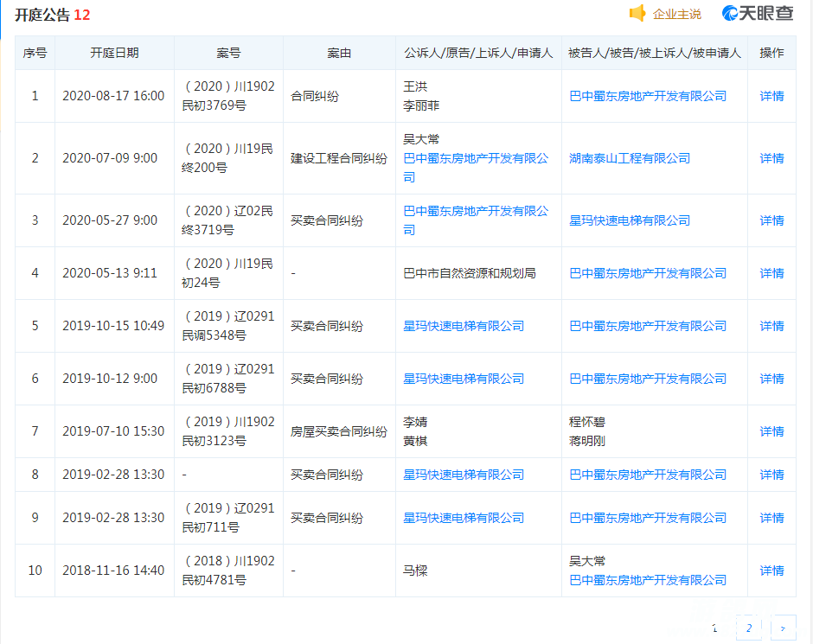Click case number （2019）川1902民初3123号
The height and width of the screenshot is (644, 813).
tap(228, 431)
